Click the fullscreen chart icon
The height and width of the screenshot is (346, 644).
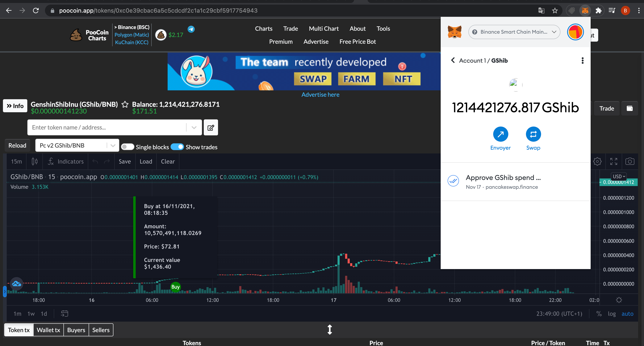614,161
